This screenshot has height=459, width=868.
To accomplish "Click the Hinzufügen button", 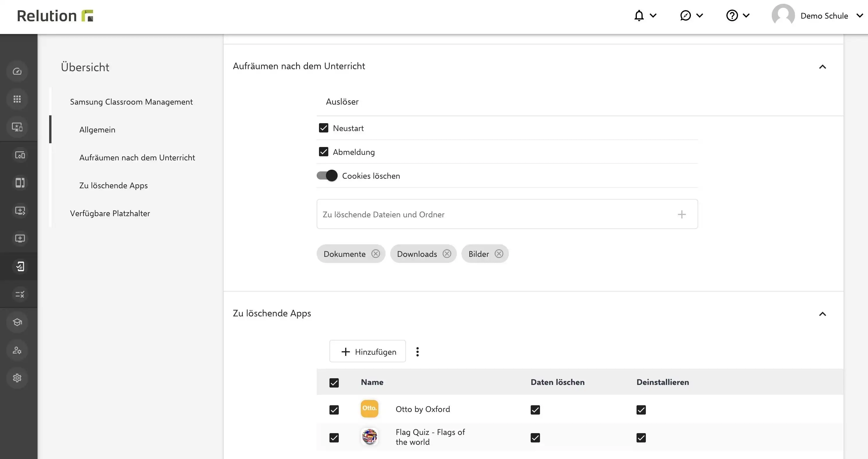I will click(368, 351).
